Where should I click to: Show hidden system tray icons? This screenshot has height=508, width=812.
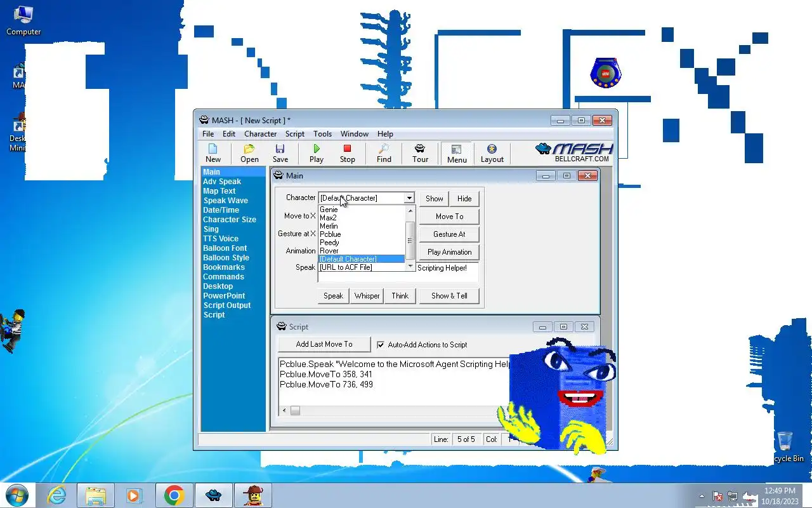click(x=702, y=496)
